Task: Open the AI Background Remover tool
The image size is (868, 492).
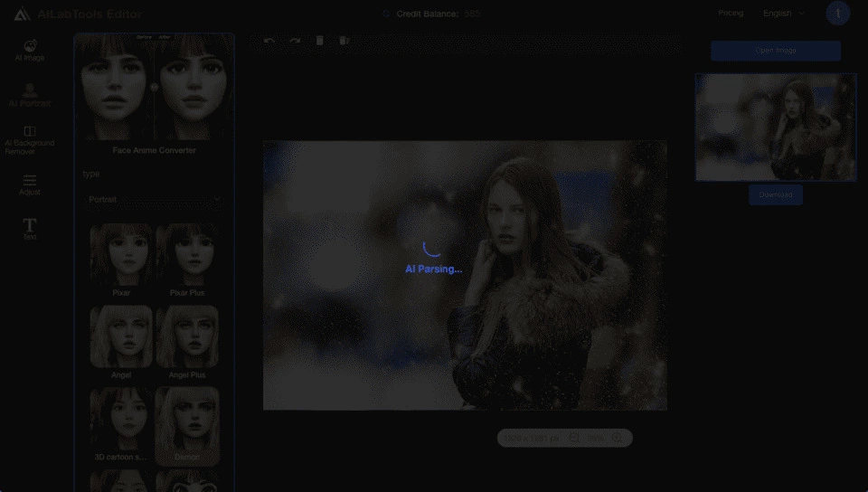Action: 30,140
